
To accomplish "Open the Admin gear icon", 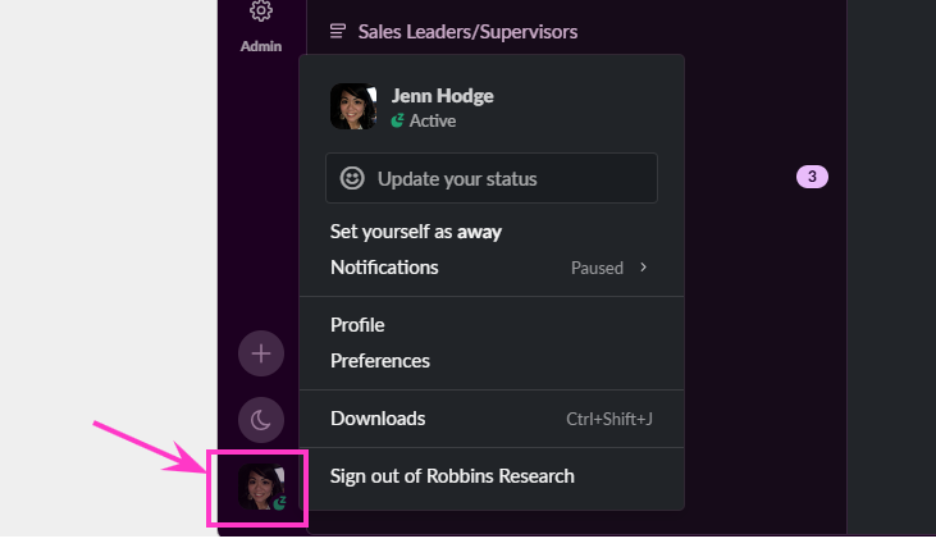I will 261,10.
